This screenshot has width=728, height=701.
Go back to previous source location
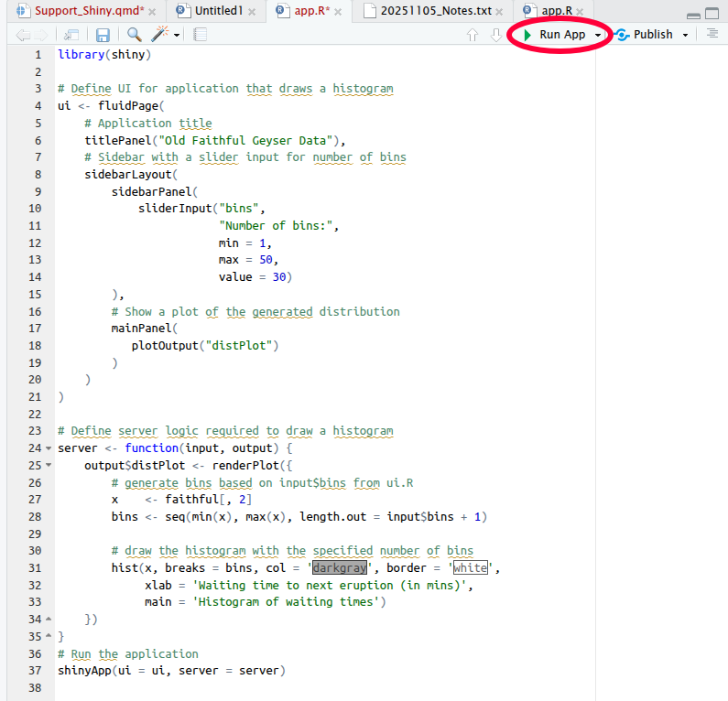pyautogui.click(x=23, y=35)
